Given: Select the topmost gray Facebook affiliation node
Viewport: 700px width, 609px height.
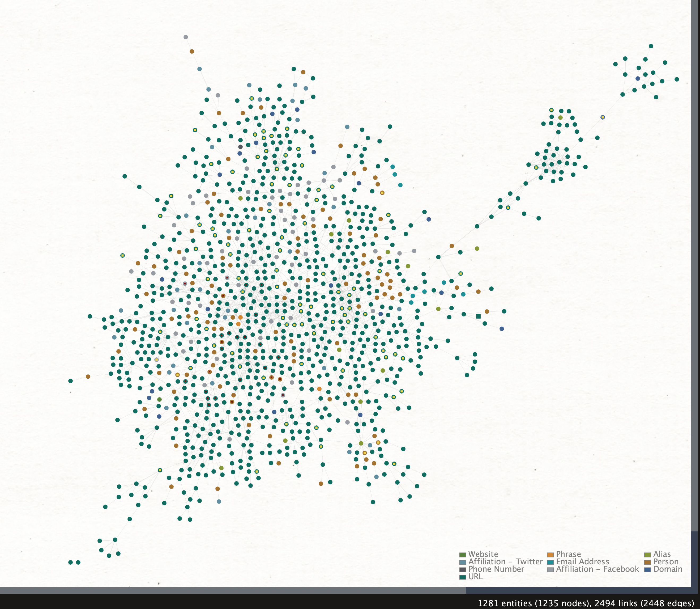Looking at the screenshot, I should click(186, 37).
